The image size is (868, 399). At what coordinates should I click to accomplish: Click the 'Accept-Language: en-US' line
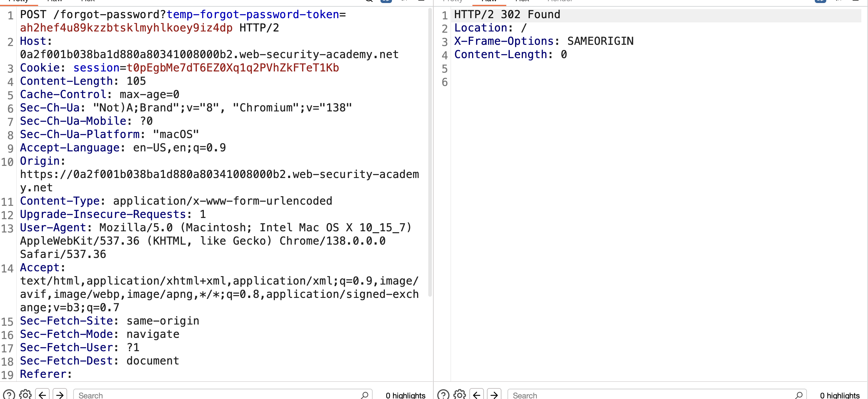tap(123, 148)
